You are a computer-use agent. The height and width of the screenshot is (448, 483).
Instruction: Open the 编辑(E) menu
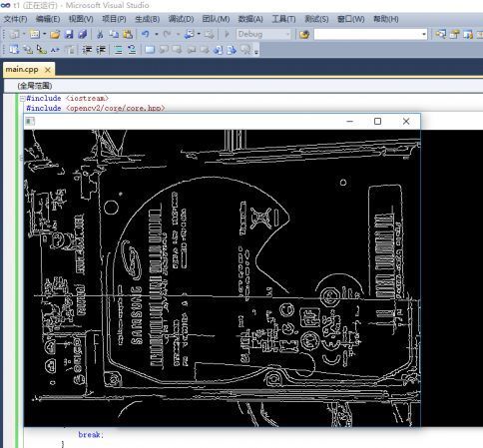tap(48, 19)
